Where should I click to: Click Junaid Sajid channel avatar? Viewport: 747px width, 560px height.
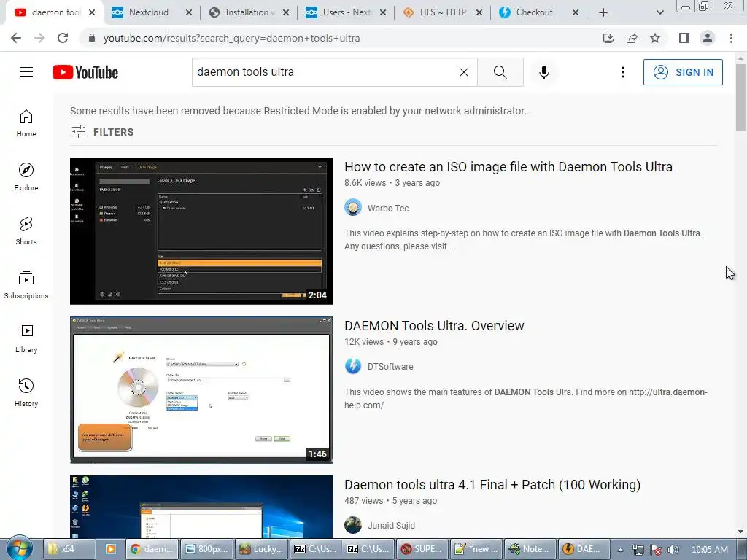(x=353, y=525)
